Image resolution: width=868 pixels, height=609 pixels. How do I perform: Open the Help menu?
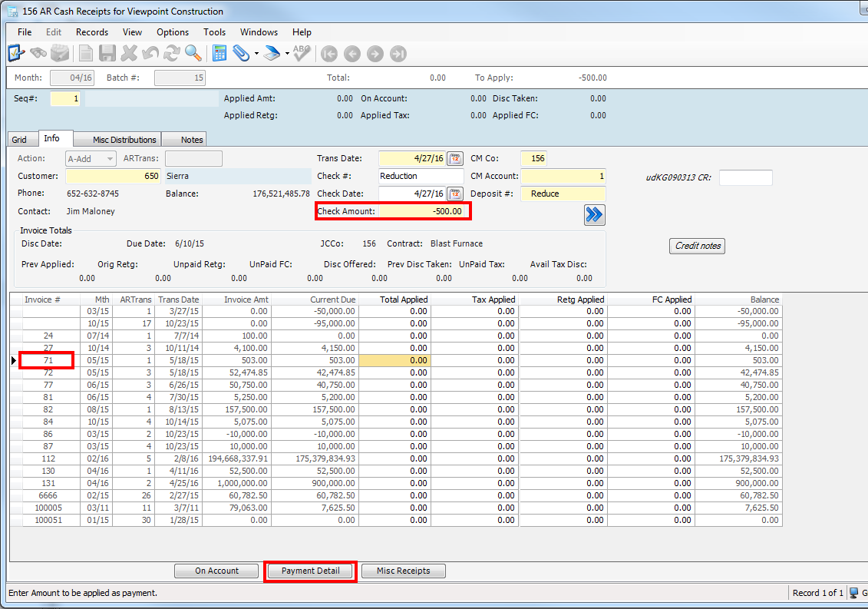pos(302,32)
